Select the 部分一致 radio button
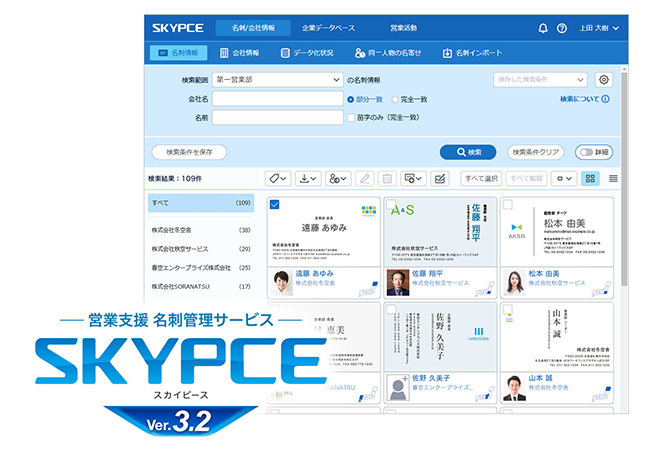 [x=351, y=99]
